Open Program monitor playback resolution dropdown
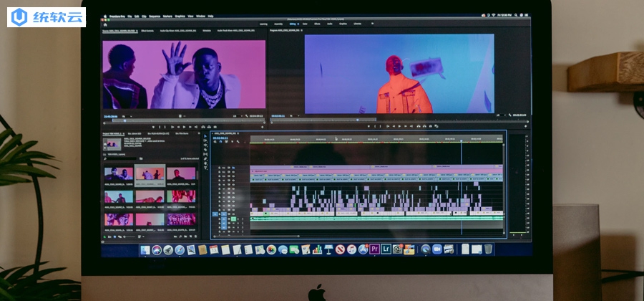This screenshot has width=644, height=301. click(502, 115)
